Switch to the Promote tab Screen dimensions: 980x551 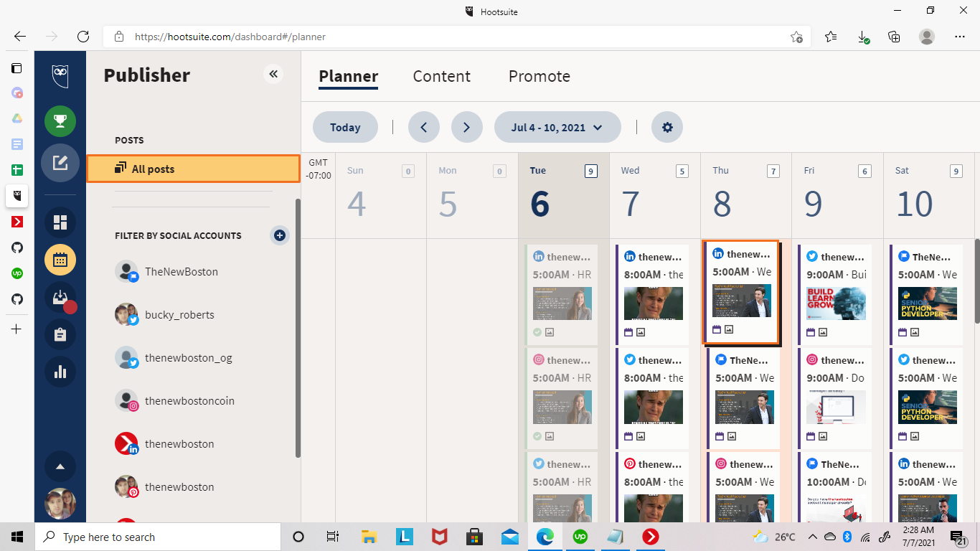point(539,76)
